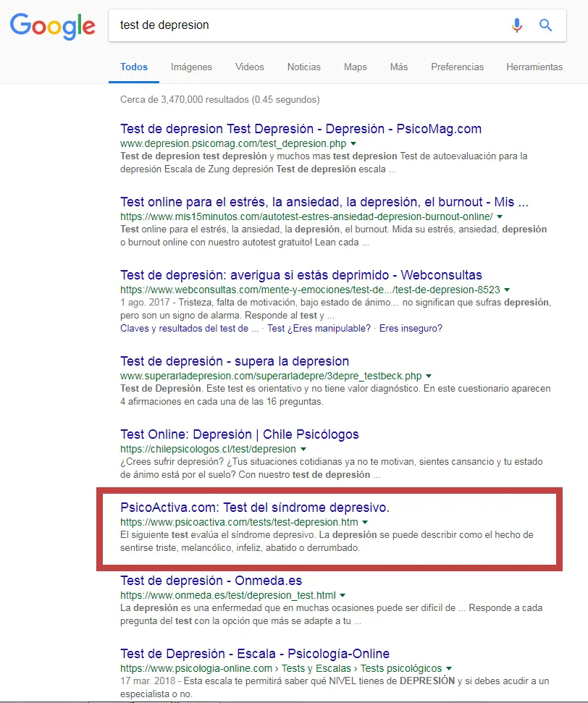The image size is (588, 703).
Task: Click green URL https://chilepsicologos.cl/test/depresion
Action: (x=208, y=449)
